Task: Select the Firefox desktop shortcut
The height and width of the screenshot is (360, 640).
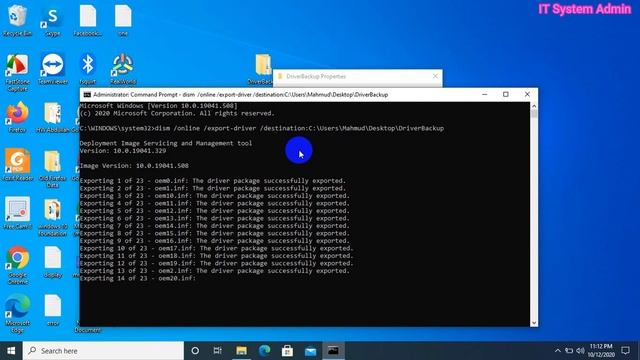Action: (x=17, y=118)
